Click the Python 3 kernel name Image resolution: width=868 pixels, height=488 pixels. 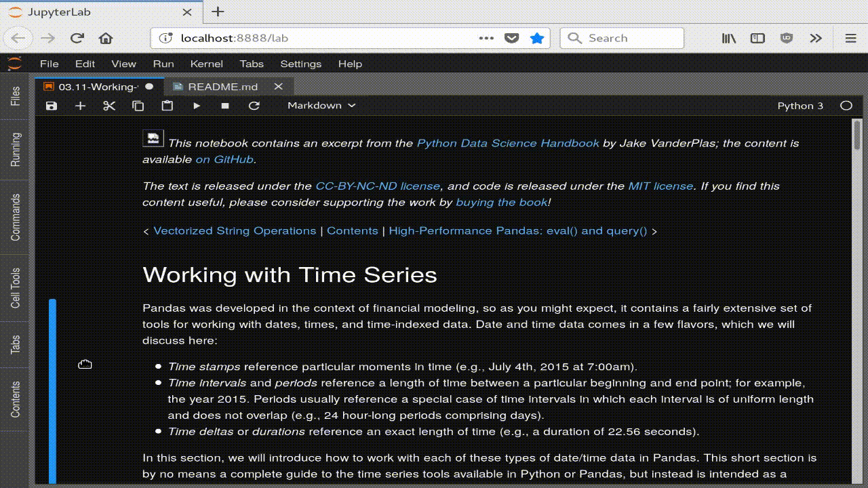click(800, 106)
